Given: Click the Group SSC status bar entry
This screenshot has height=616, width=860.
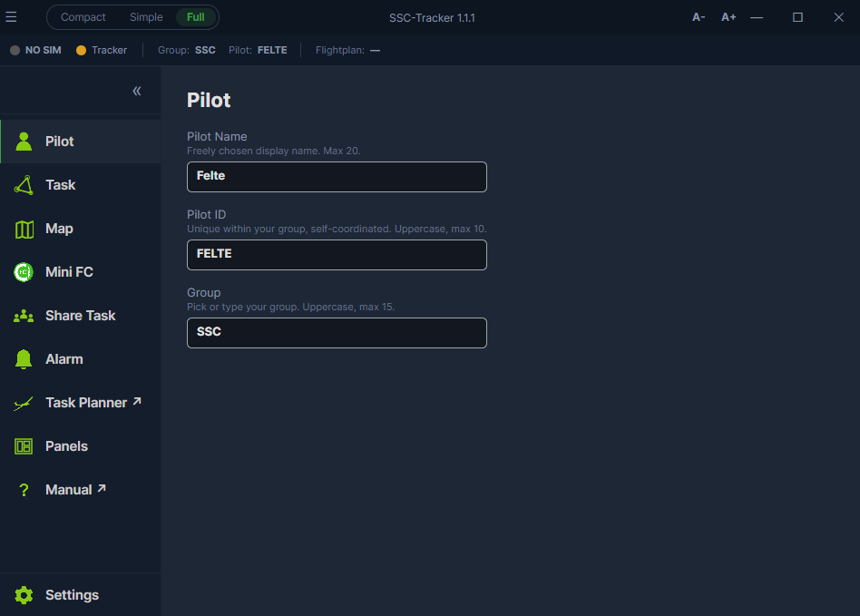Looking at the screenshot, I should [187, 50].
